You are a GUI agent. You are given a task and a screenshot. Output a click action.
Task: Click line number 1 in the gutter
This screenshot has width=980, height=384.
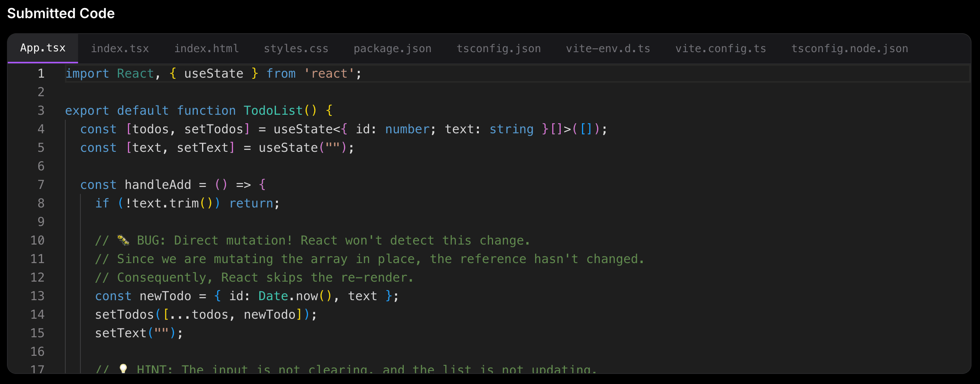(x=41, y=73)
